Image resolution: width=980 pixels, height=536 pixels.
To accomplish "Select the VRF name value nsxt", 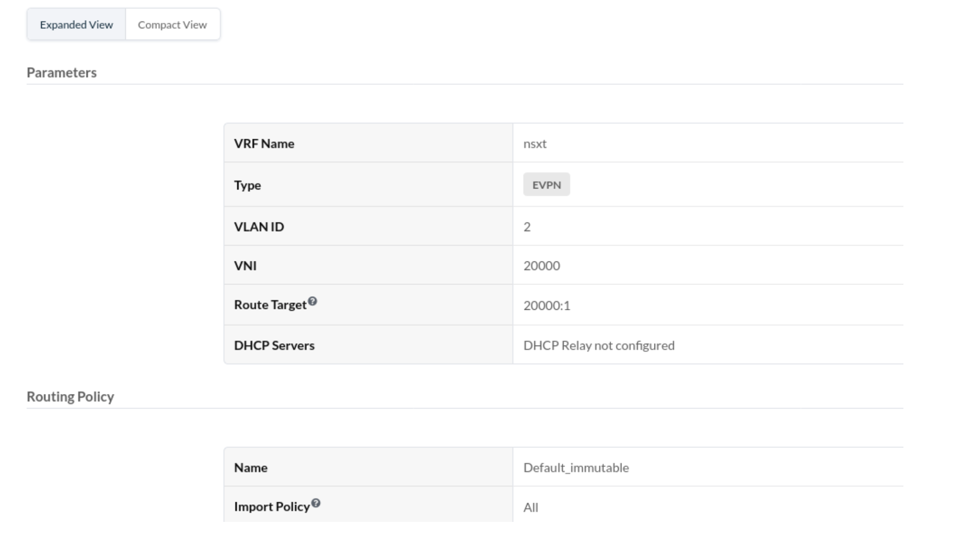I will 535,143.
